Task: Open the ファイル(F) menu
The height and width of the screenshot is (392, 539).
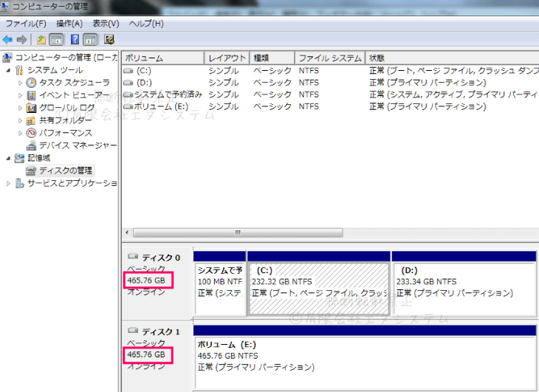Action: coord(26,24)
